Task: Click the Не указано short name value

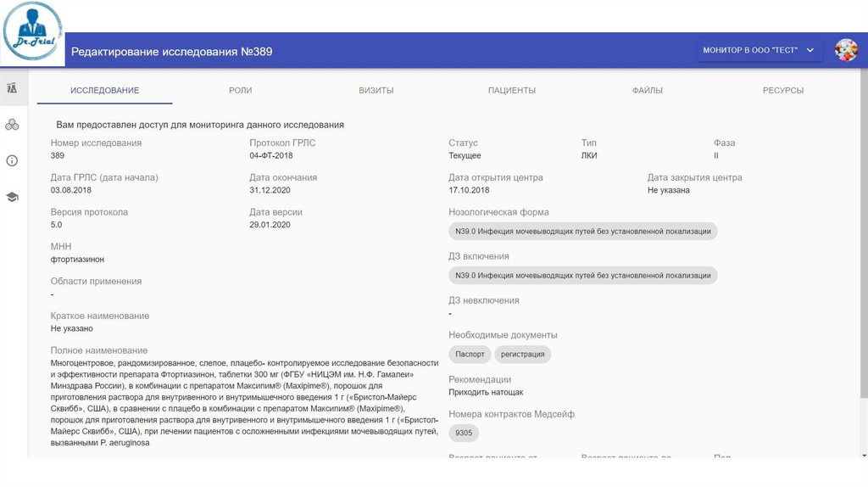Action: [x=71, y=328]
